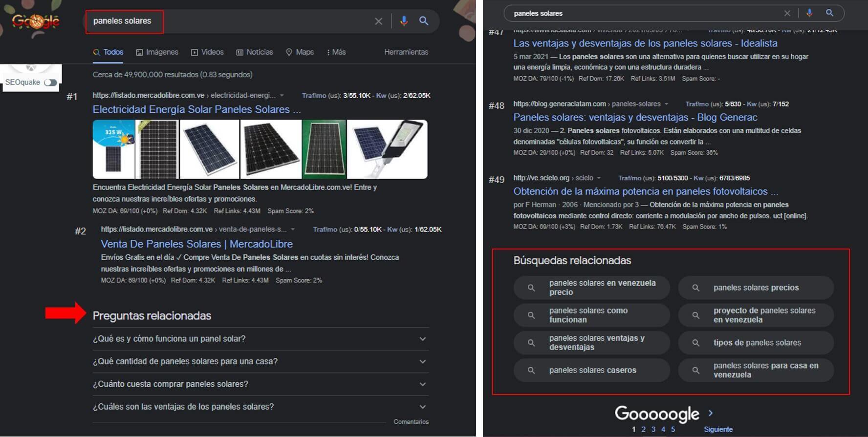This screenshot has height=437, width=868.
Task: Open 'Paneles solares: ventajas y desventajas - Blog Generac'
Action: [635, 117]
